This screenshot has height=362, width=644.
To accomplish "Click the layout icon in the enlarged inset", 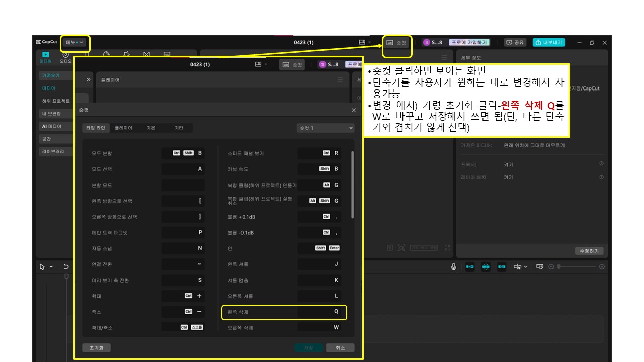I will coord(258,64).
